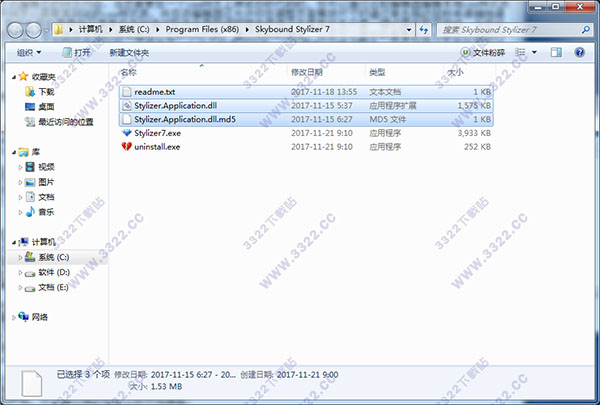The image size is (600, 405).
Task: Open 下载 in favorites
Action: pos(46,92)
